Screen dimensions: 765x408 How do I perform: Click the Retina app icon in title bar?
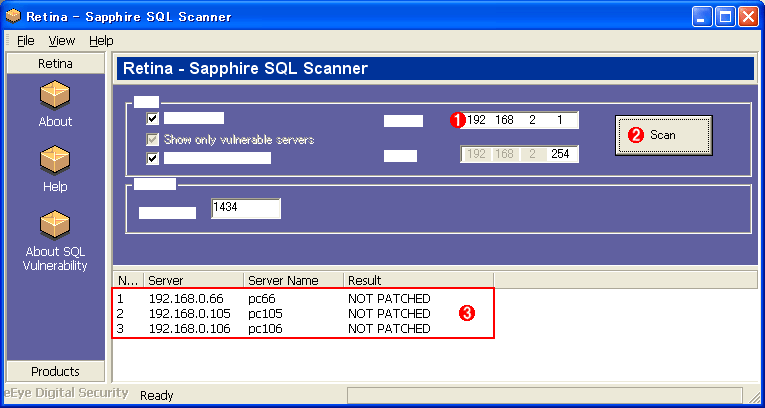pos(13,17)
